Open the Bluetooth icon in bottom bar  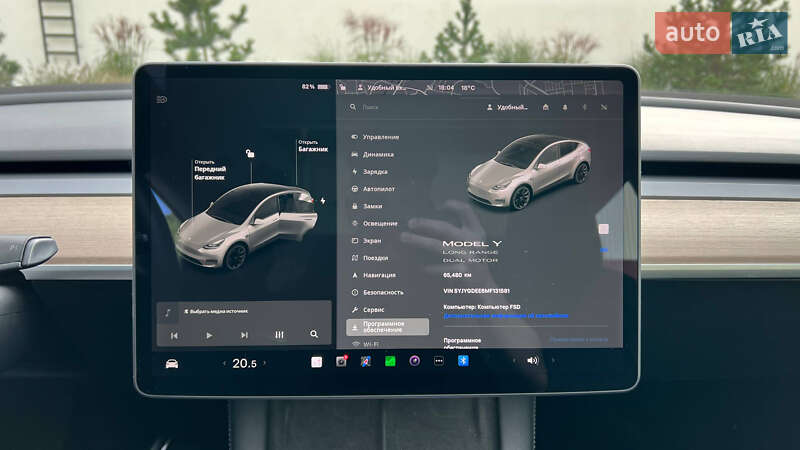463,360
